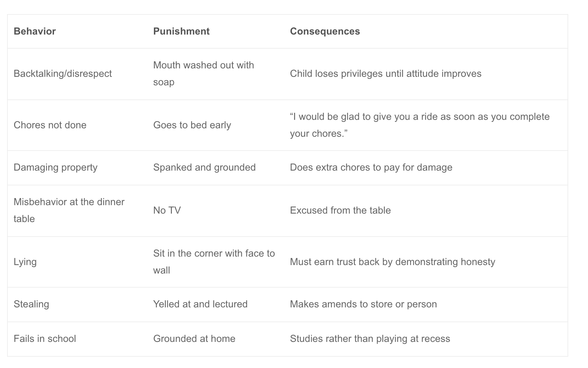Screen dimensions: 588x368
Task: Click 'Spanked and grounded' cell
Action: pyautogui.click(x=204, y=167)
